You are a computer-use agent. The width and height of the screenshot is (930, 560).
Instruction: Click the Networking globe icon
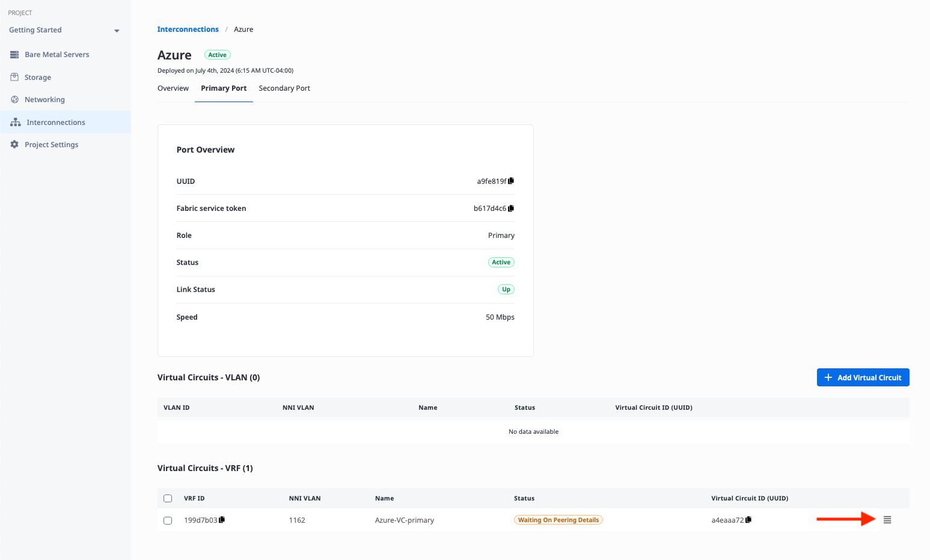pyautogui.click(x=14, y=100)
